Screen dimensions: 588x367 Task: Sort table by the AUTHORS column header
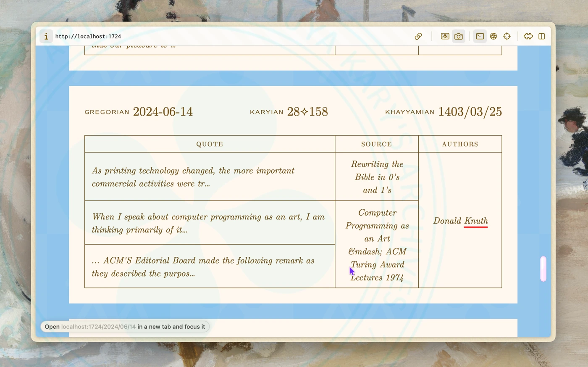tap(460, 144)
